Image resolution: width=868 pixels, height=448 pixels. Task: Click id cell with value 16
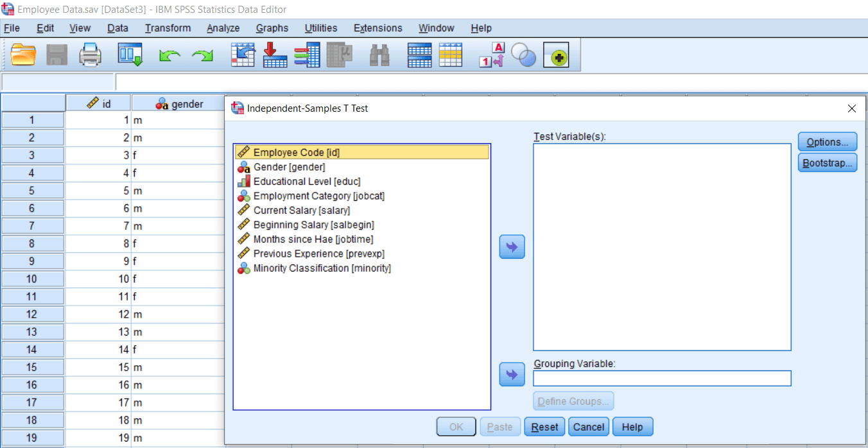(x=98, y=385)
